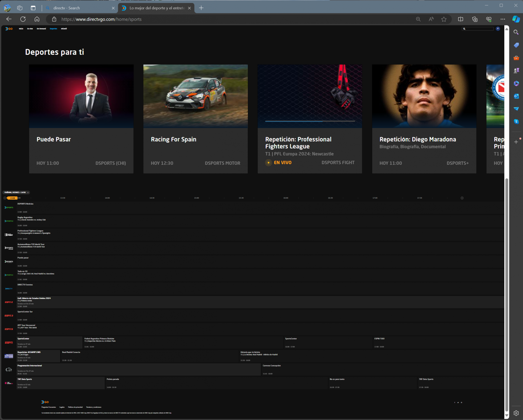Select the 13:08 current time marker
Screen dimensions: 523x420
click(x=12, y=198)
